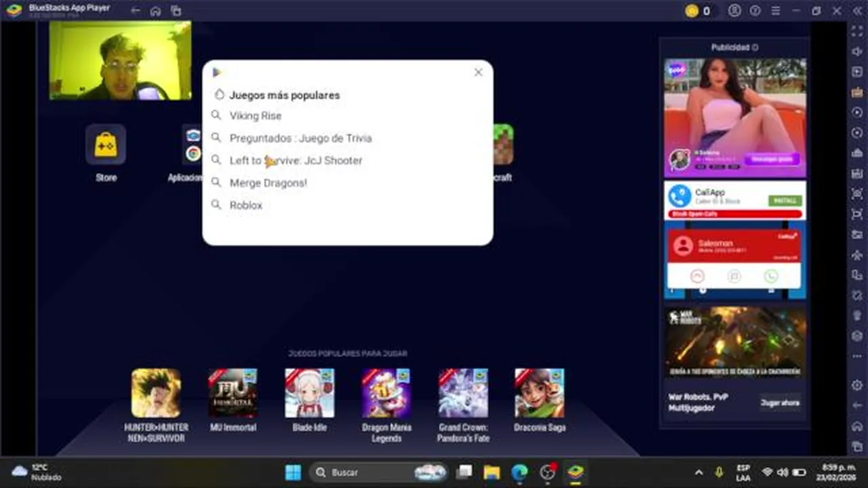868x488 pixels.
Task: Open the help question mark icon
Action: (755, 11)
